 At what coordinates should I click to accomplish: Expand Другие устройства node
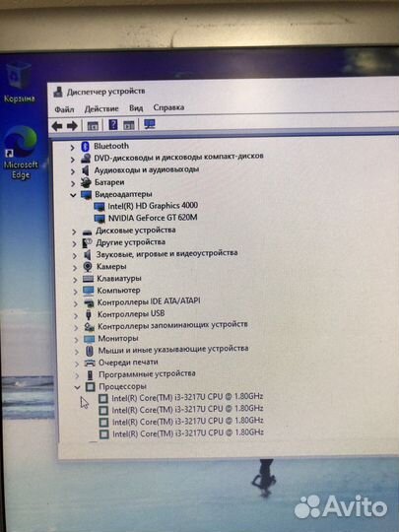[x=74, y=243]
